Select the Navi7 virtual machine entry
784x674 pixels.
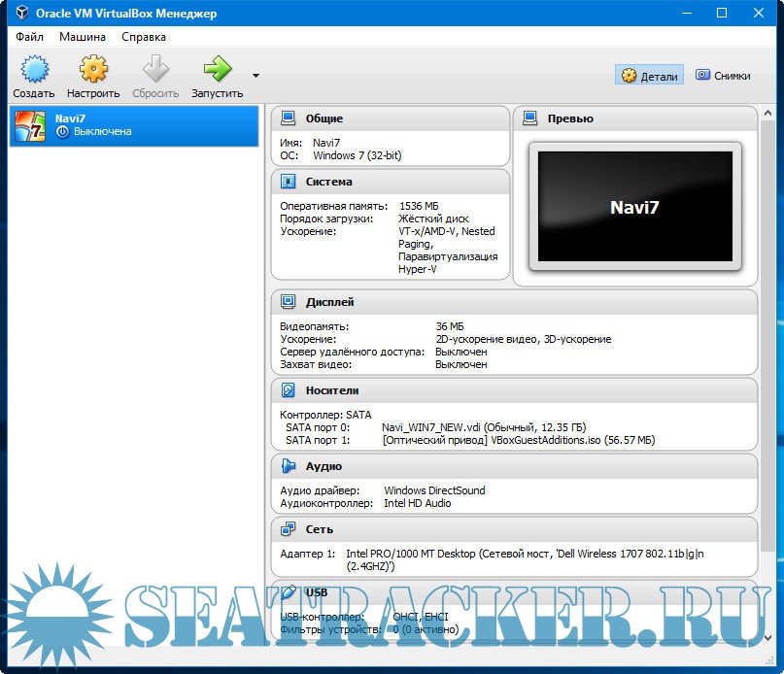pos(134,125)
